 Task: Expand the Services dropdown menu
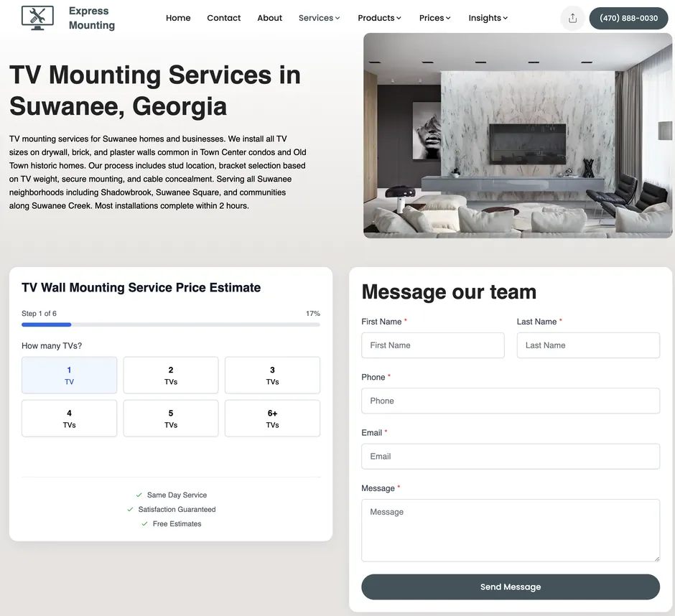click(x=320, y=18)
